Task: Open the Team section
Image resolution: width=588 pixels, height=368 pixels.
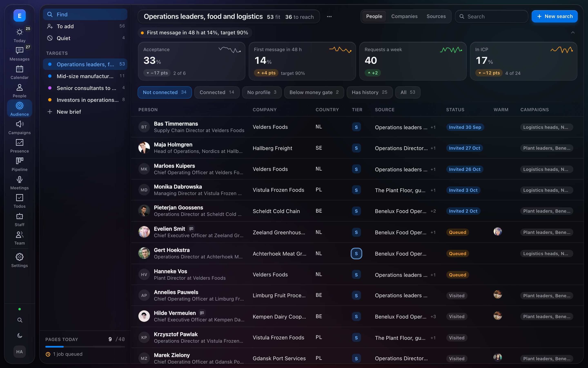Action: pos(19,238)
